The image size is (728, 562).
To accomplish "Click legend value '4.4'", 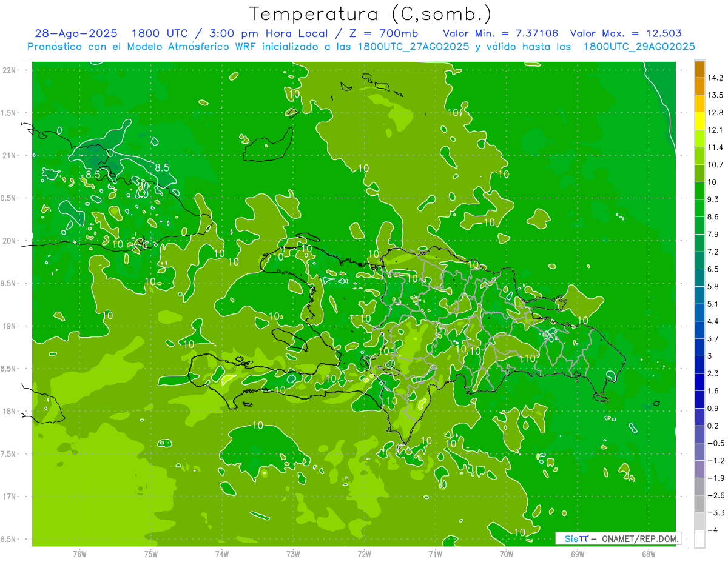I will coord(713,321).
